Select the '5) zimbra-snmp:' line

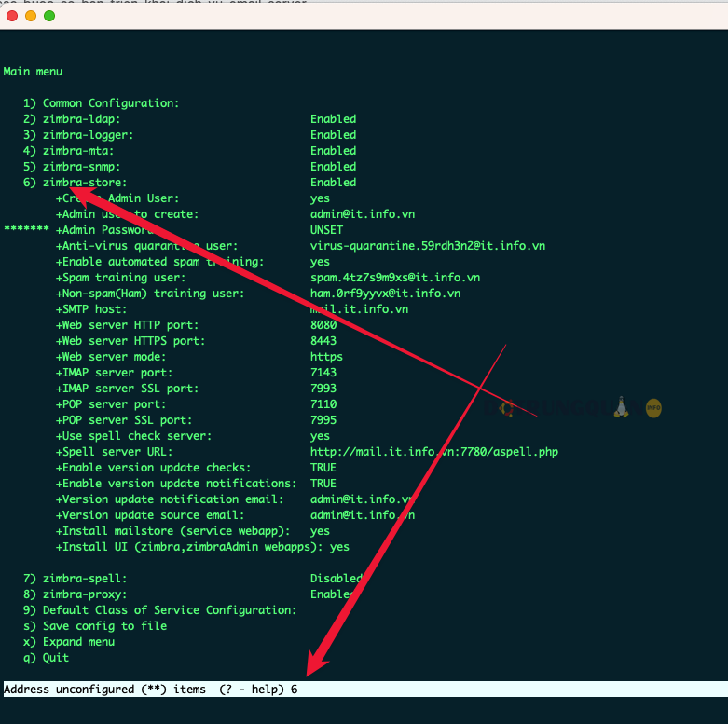point(72,166)
